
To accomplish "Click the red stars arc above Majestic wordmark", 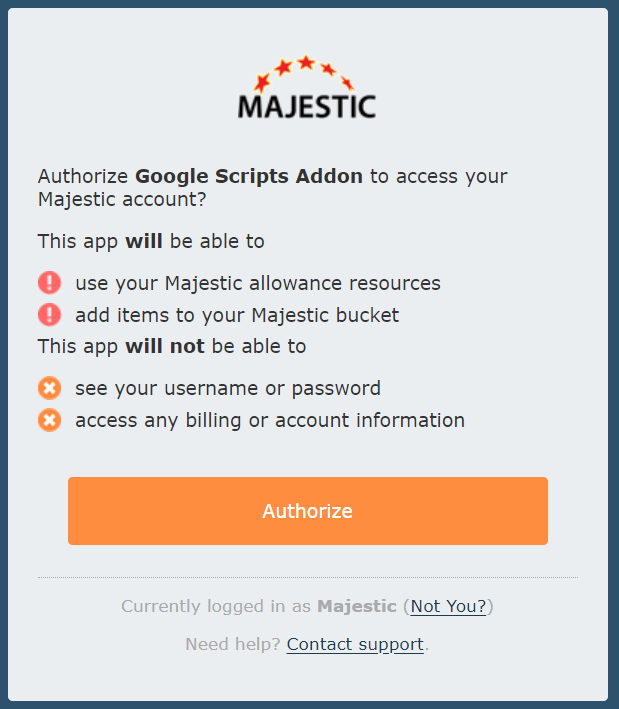I will (305, 70).
